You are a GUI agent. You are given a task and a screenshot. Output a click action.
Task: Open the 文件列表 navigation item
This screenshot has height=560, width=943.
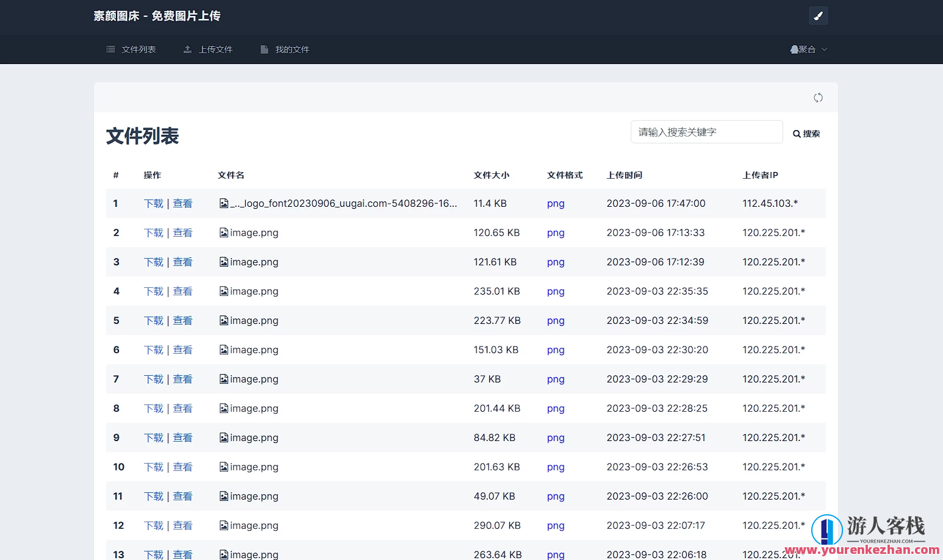138,49
